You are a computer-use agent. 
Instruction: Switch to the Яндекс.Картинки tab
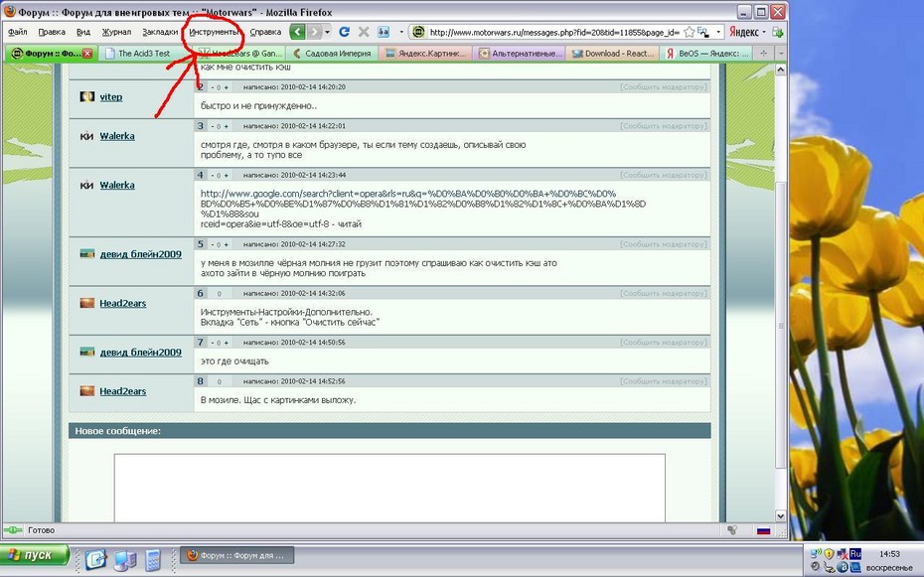pyautogui.click(x=425, y=53)
